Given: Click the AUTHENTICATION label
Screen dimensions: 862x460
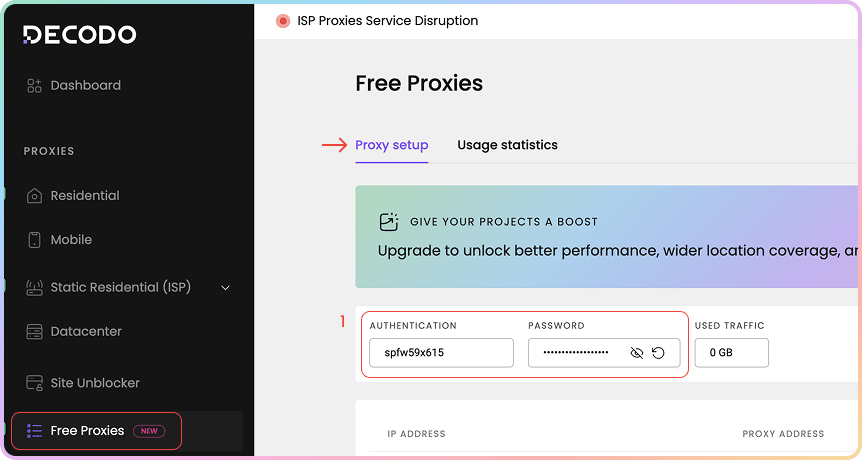Looking at the screenshot, I should tap(413, 326).
